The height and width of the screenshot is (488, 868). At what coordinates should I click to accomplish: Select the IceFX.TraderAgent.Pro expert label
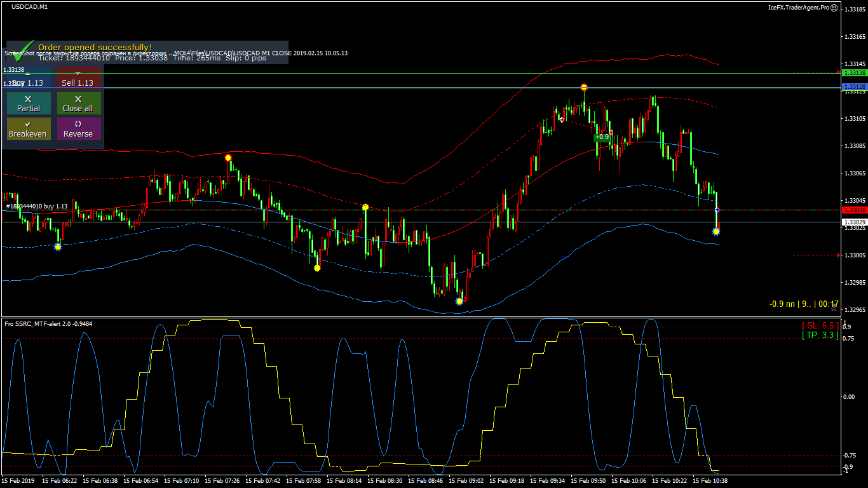(x=798, y=8)
